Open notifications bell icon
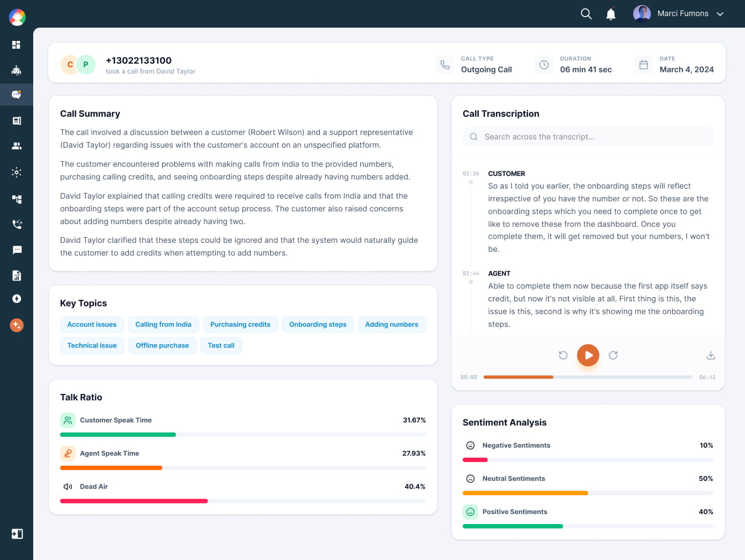Viewport: 745px width, 560px height. click(x=611, y=14)
